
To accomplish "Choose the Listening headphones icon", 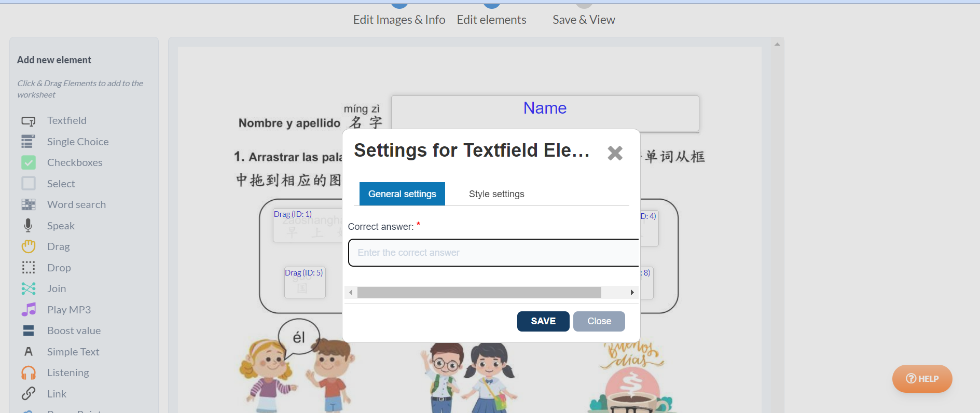I will [x=29, y=373].
